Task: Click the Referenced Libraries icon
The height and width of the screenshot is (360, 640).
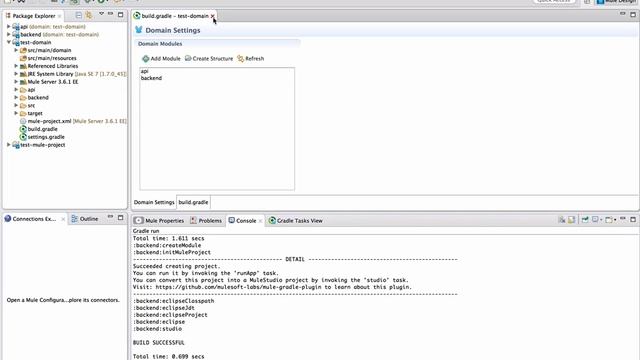Action: click(23, 66)
